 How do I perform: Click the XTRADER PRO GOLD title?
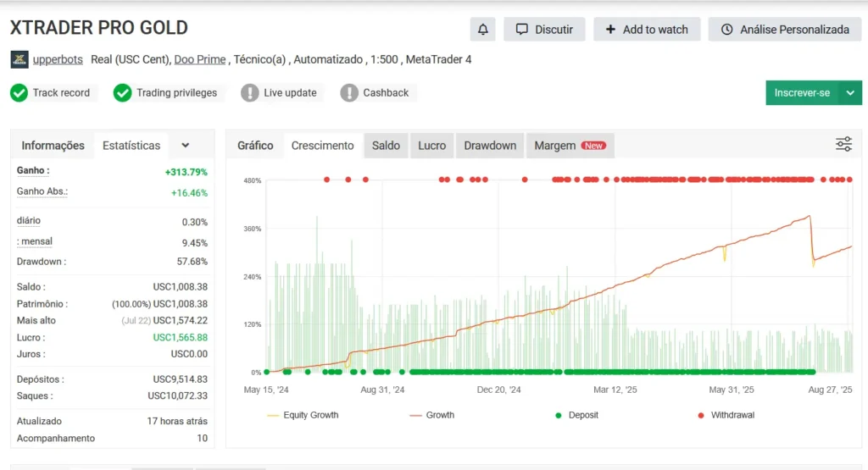[99, 28]
